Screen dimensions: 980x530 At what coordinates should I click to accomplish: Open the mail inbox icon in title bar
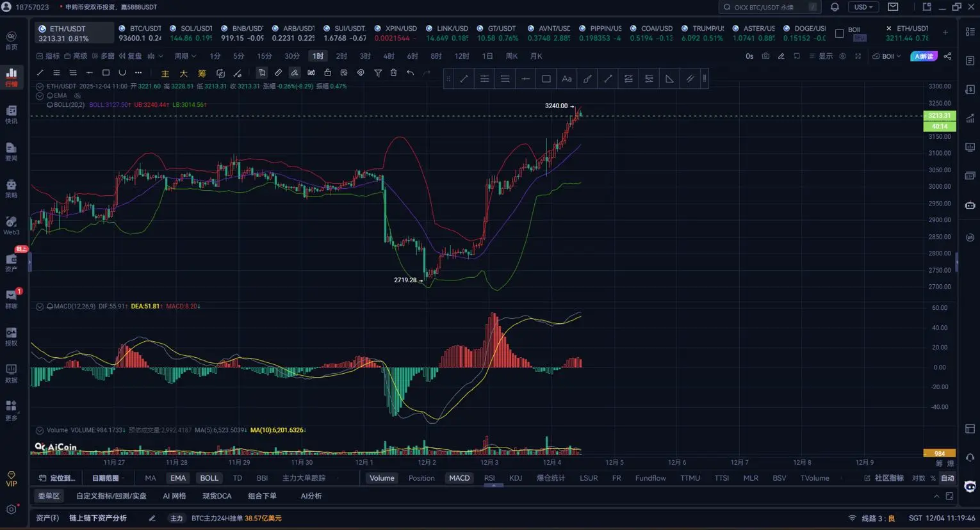coord(893,7)
